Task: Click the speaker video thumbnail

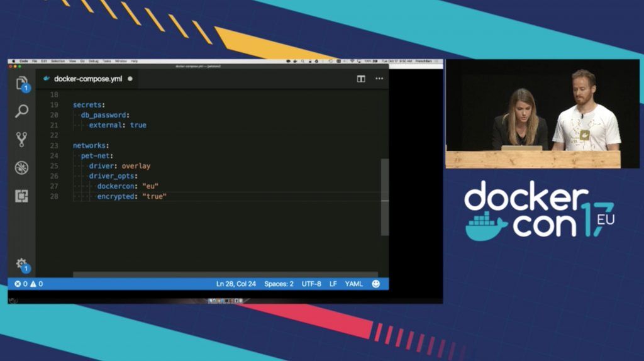Action: coord(543,114)
